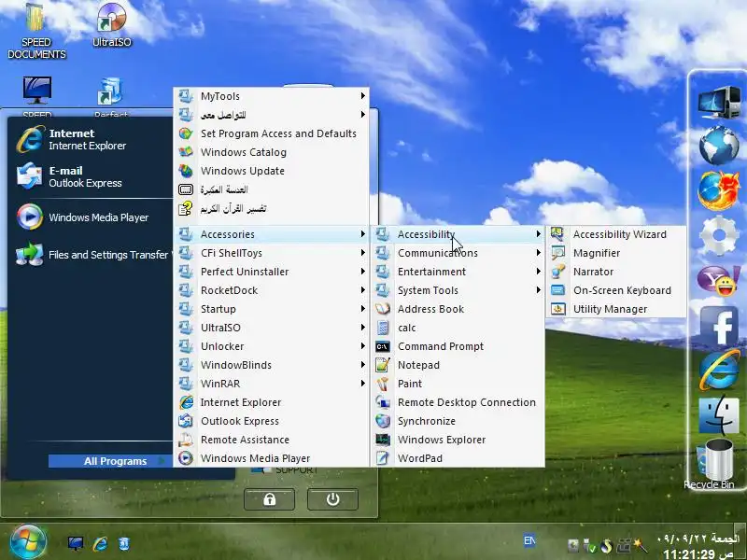Expand Perfect Uninstaller program group
Viewport: 747px width, 560px height.
(x=272, y=272)
